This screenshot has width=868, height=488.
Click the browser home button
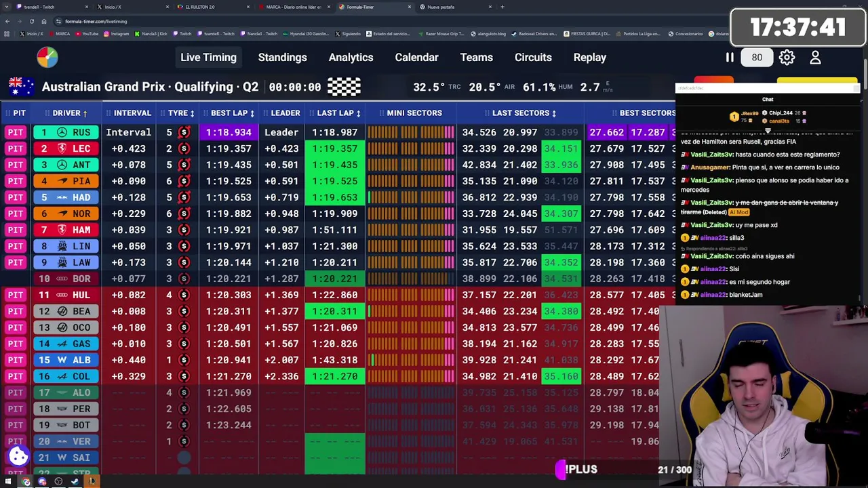pyautogui.click(x=44, y=21)
